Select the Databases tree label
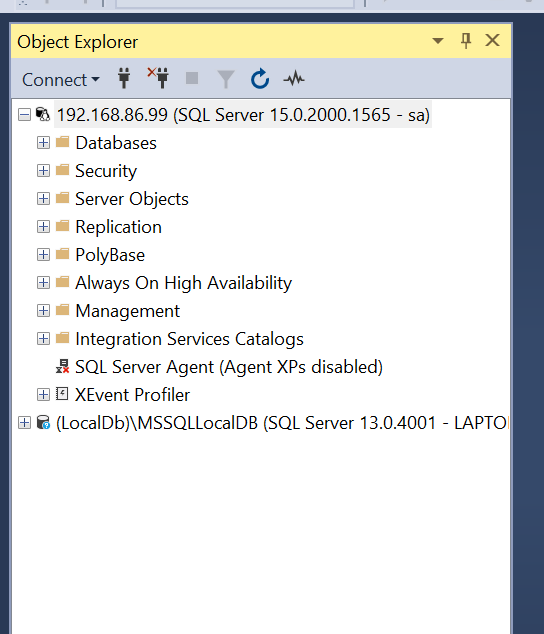 (116, 143)
